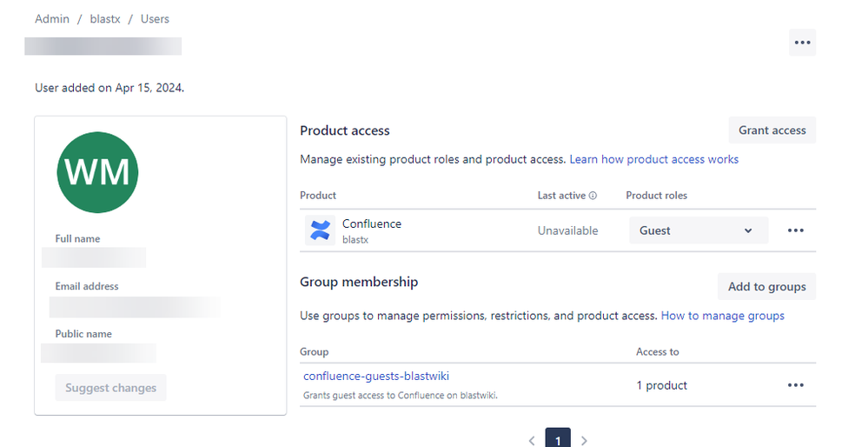The height and width of the screenshot is (447, 868).
Task: Open Confluence product row options ellipsis
Action: coord(795,230)
